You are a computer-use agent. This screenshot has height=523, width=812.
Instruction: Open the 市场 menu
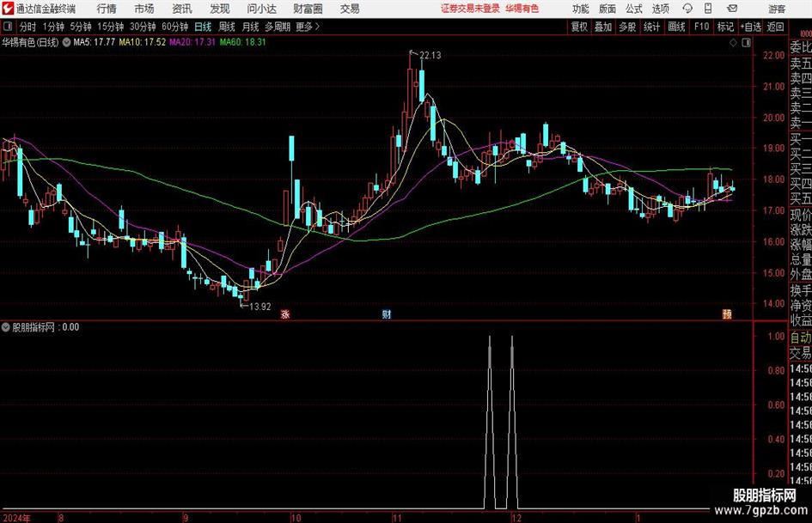tap(144, 9)
